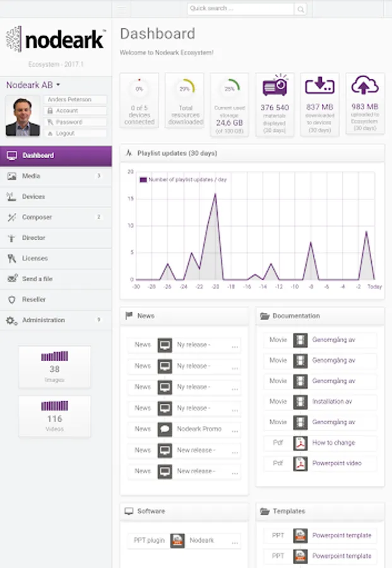
Task: Expand the Media submenu badge
Action: pyautogui.click(x=99, y=176)
